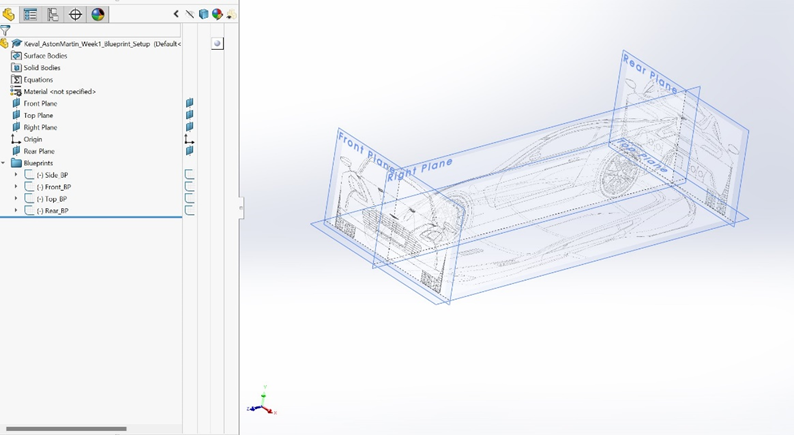This screenshot has height=435, width=794.
Task: Select the (-) Top_BP sketch label
Action: coord(52,199)
